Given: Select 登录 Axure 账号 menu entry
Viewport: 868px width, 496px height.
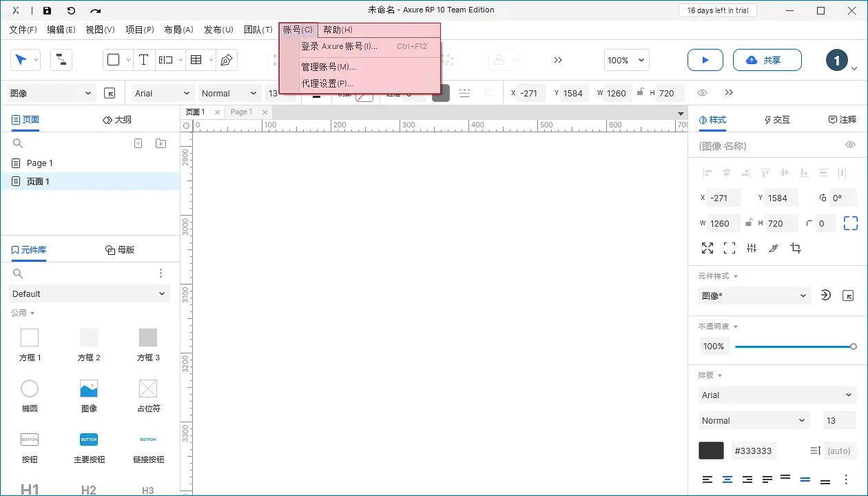Looking at the screenshot, I should (339, 46).
